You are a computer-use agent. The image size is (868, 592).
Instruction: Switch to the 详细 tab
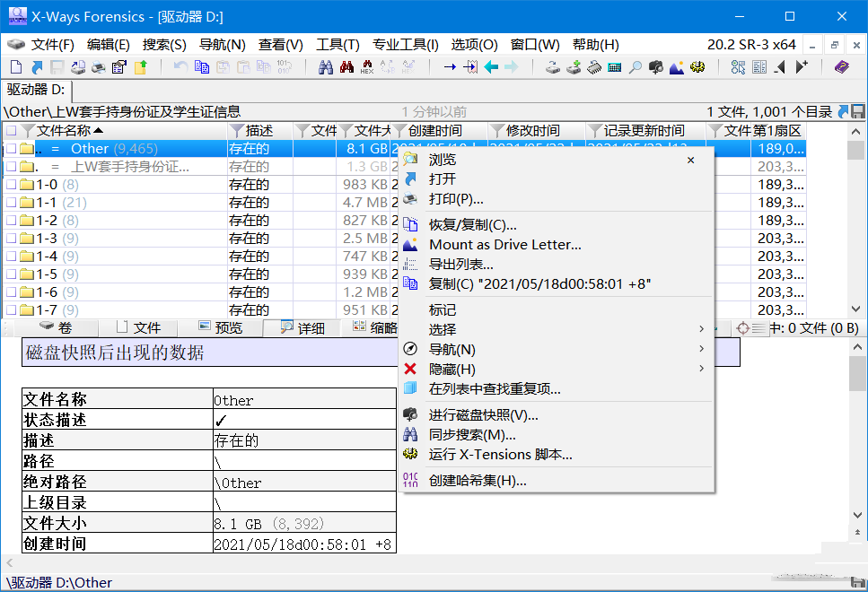click(302, 328)
